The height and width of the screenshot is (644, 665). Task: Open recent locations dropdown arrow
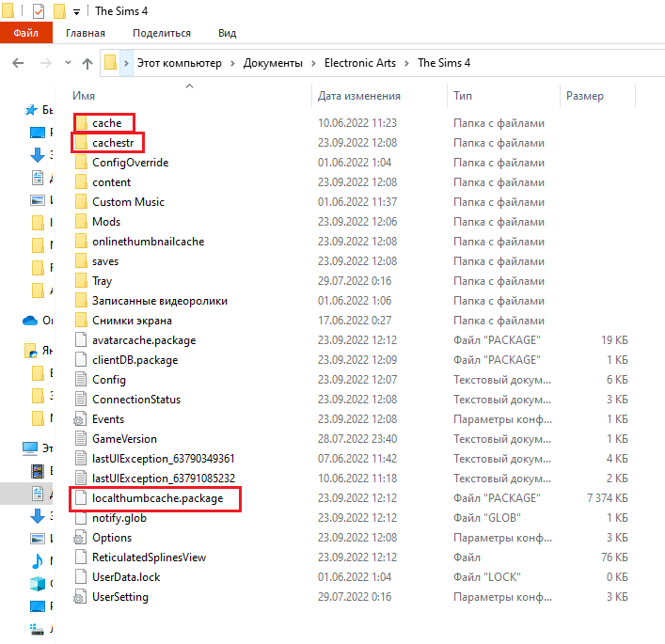(x=68, y=63)
